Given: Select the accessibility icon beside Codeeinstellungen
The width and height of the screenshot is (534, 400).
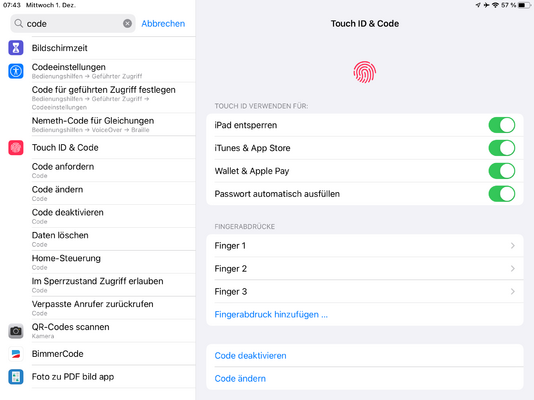Looking at the screenshot, I should pyautogui.click(x=16, y=71).
